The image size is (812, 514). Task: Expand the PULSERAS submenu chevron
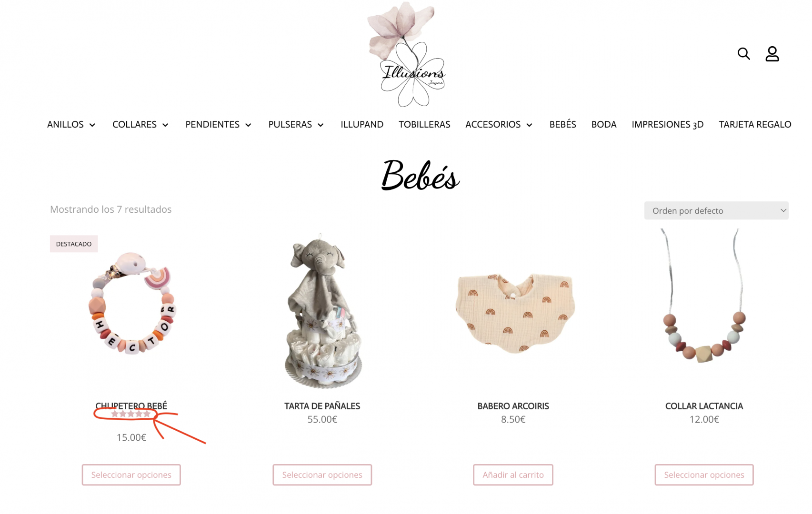pos(321,125)
